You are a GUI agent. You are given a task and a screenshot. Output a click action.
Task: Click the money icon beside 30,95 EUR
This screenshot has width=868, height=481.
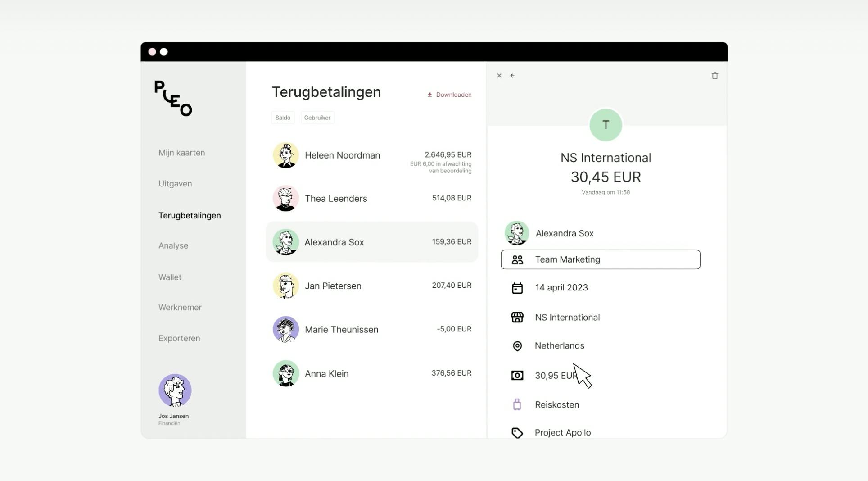click(x=517, y=375)
